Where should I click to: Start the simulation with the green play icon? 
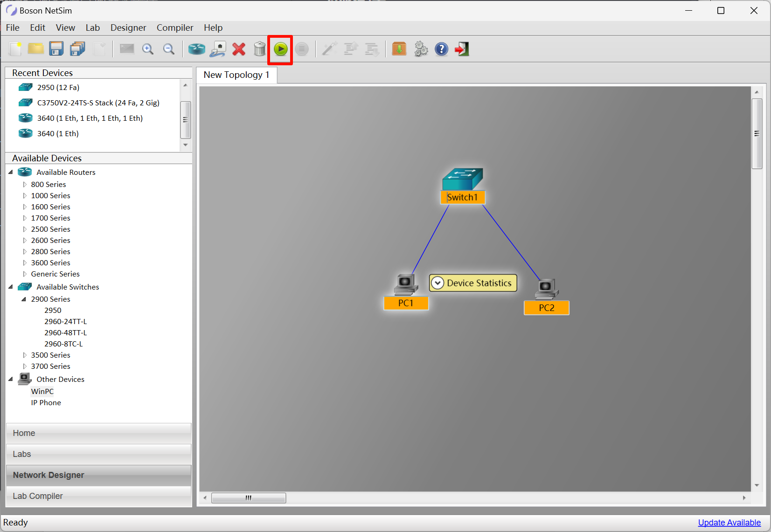point(281,49)
